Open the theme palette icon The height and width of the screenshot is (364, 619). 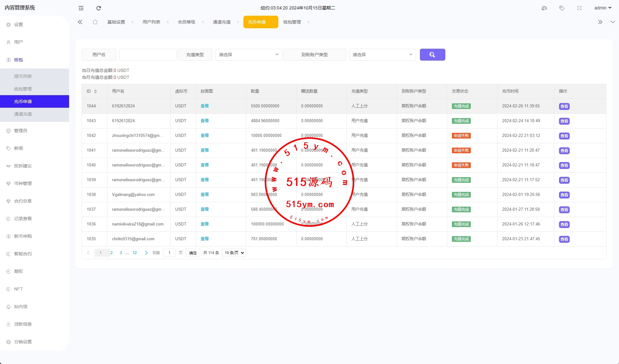tap(544, 8)
